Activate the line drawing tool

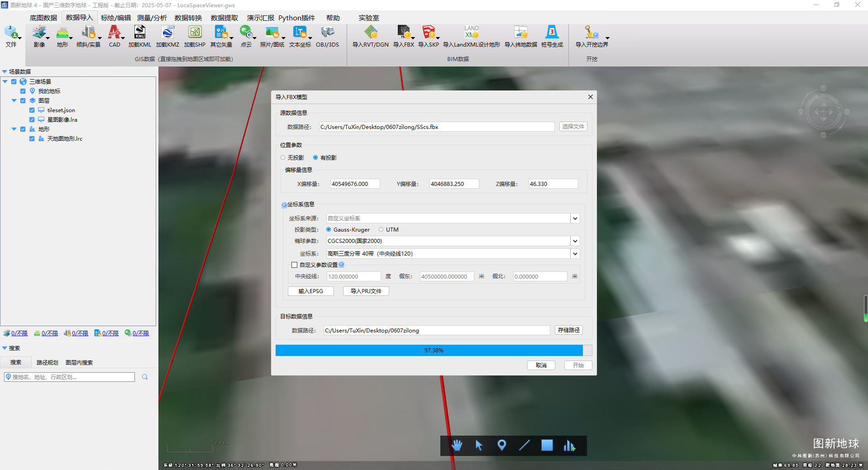point(524,446)
